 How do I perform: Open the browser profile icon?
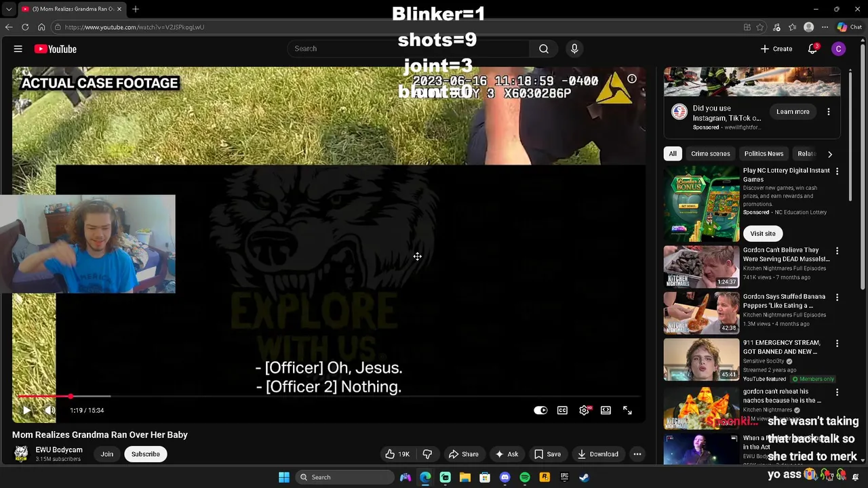click(808, 27)
